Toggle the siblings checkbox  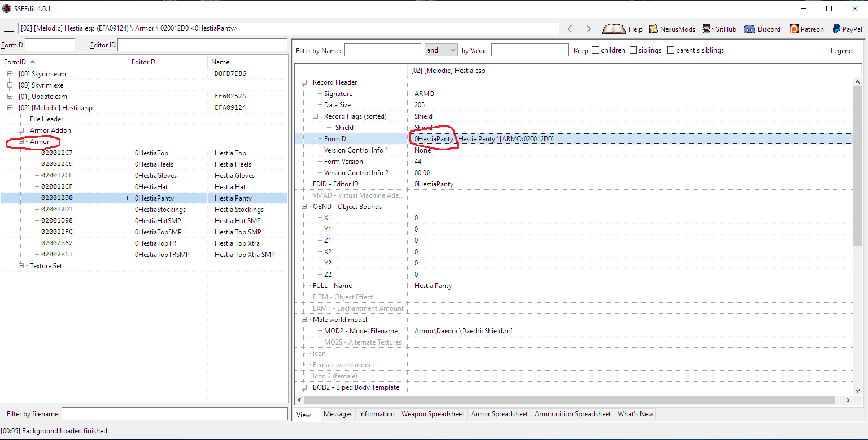(633, 50)
